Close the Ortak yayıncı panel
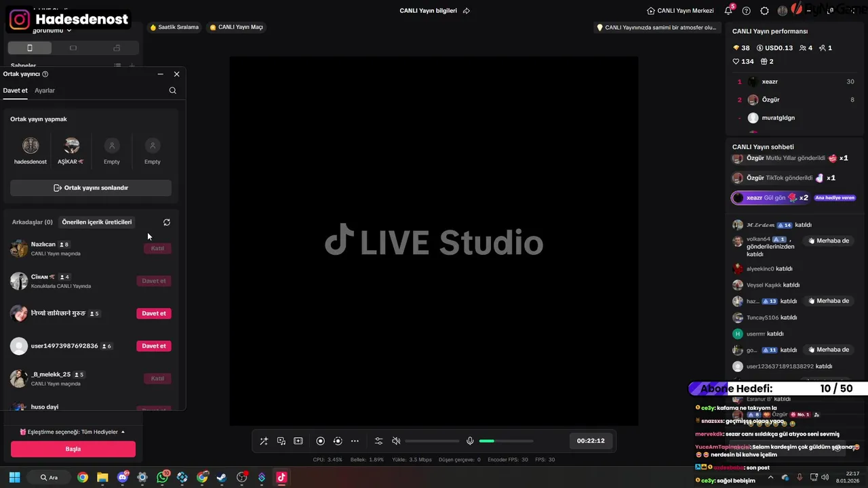Screen dimensions: 868x488 click(177, 74)
